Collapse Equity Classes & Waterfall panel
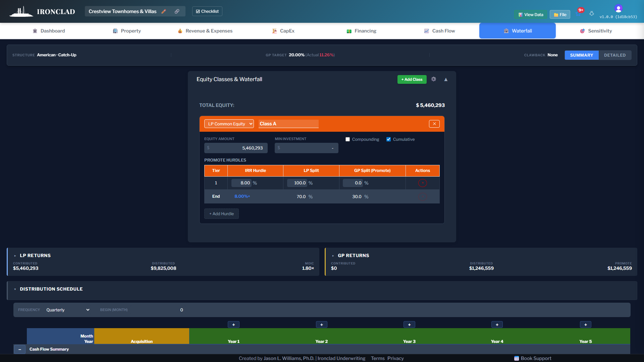The image size is (644, 362). click(x=446, y=79)
